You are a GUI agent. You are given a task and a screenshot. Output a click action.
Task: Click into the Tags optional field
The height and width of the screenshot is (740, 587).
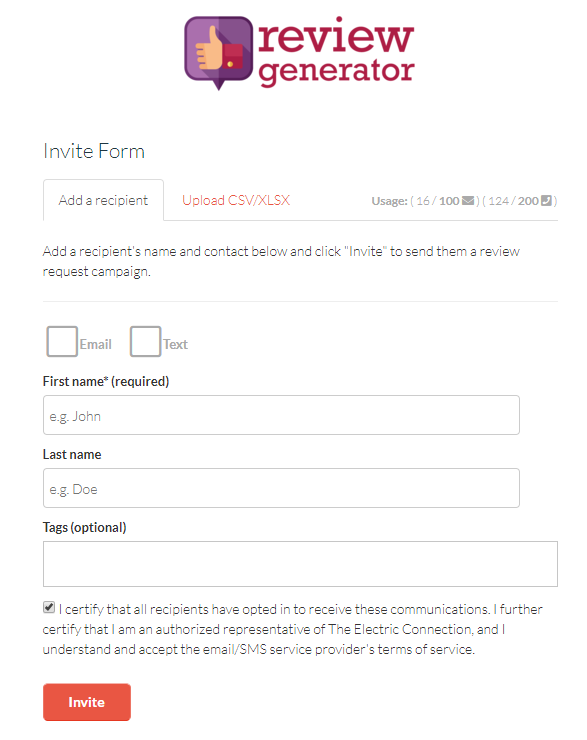pyautogui.click(x=300, y=564)
